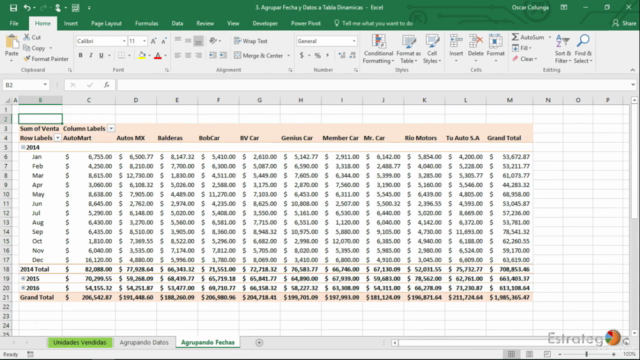Open the Column Labels filter dropdown
This screenshot has height=360, width=640.
point(111,129)
